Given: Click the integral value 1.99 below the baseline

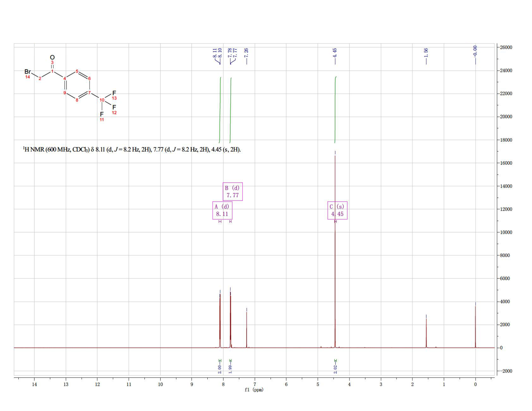Looking at the screenshot, I should click(230, 369).
